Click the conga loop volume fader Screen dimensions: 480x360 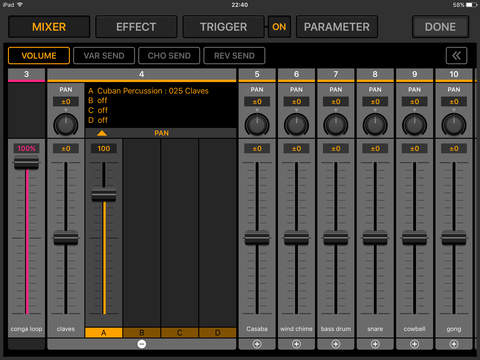tap(26, 163)
